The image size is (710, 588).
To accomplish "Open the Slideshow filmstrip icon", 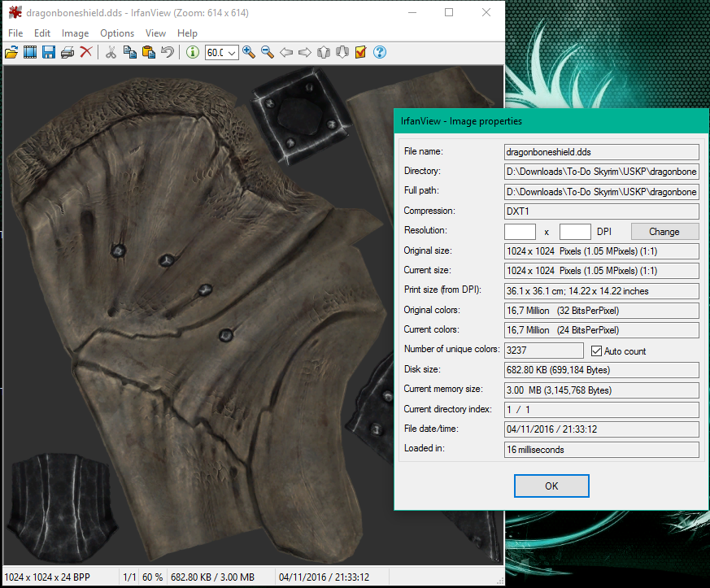I will pyautogui.click(x=30, y=53).
